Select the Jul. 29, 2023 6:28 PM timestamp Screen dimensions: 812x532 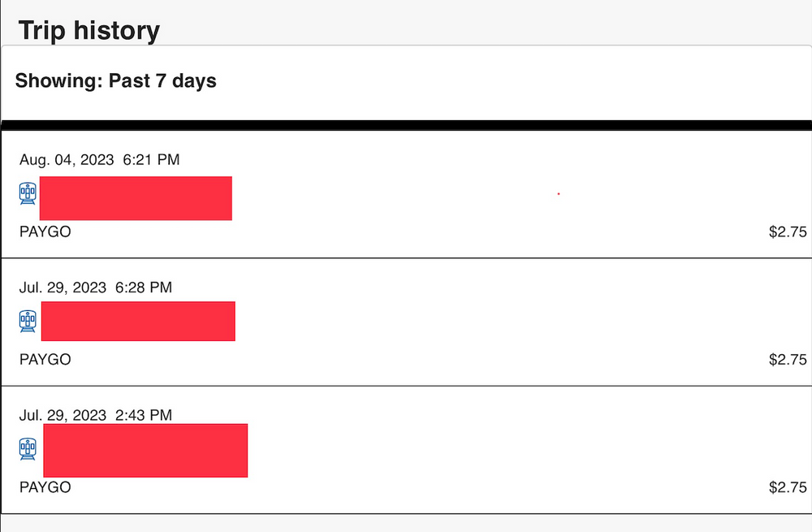[x=94, y=287]
